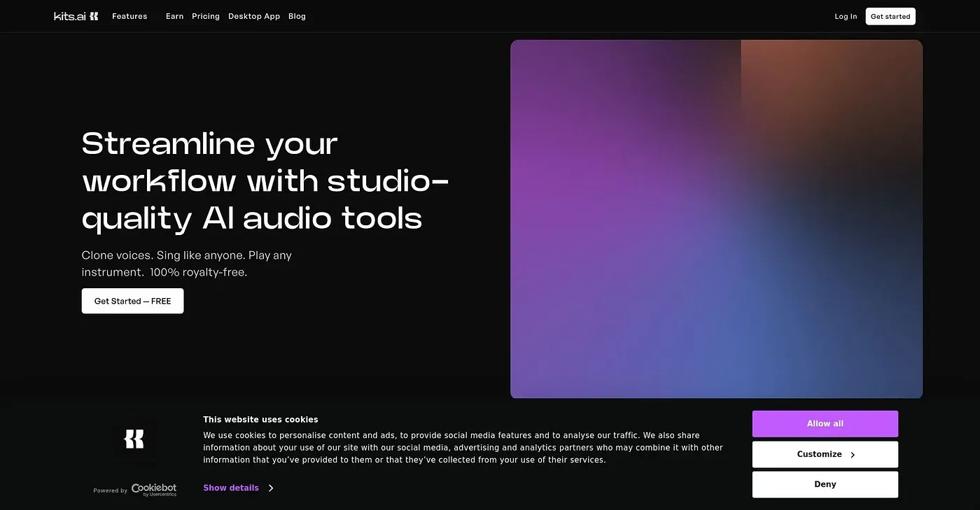Open the Blog link

click(297, 16)
